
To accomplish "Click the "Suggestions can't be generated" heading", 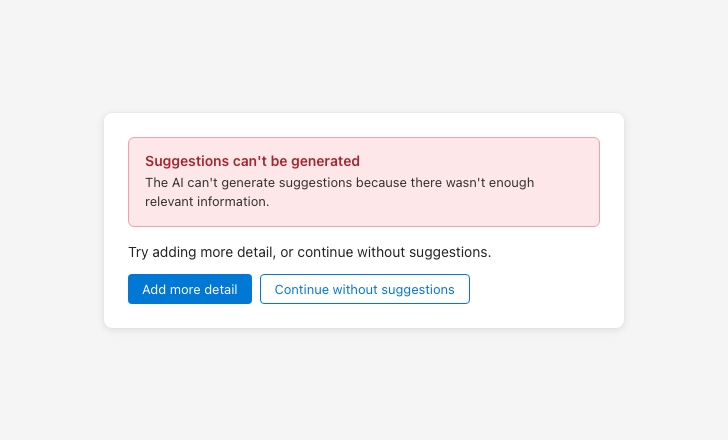I will click(x=252, y=161).
